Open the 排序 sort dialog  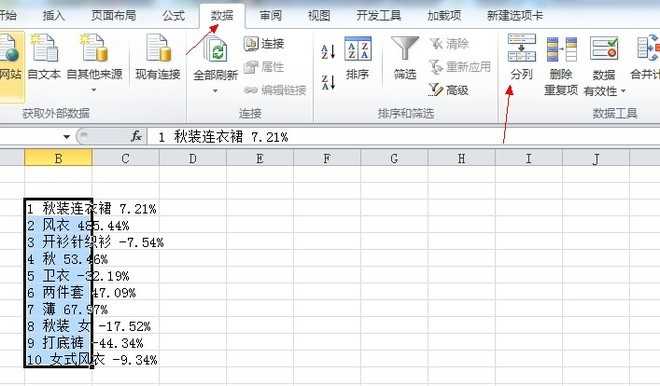(357, 58)
